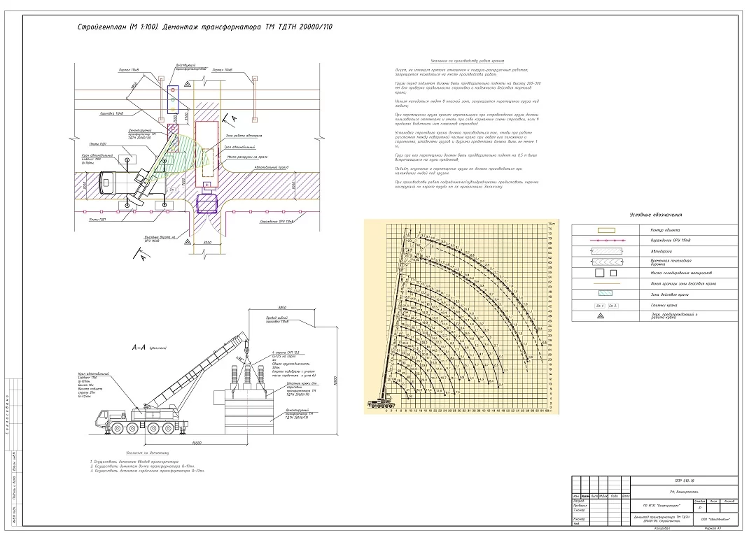Screen dimensions: 756x533
Task: Click the Условные обозначения legend heading
Action: click(x=654, y=215)
